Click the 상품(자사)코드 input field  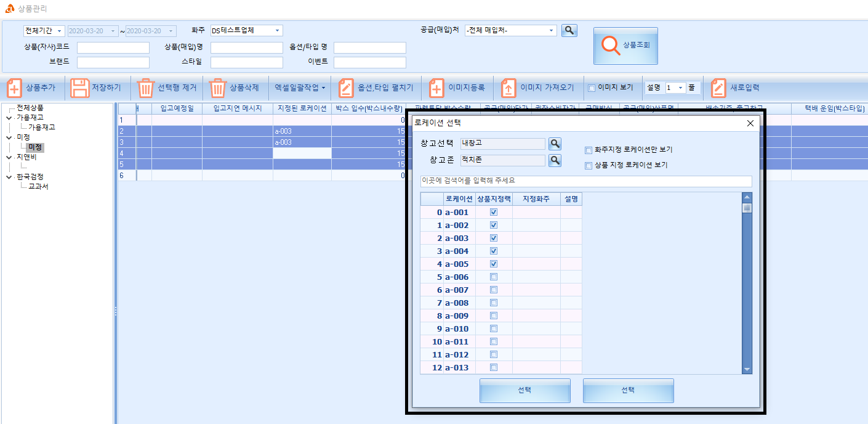click(113, 47)
